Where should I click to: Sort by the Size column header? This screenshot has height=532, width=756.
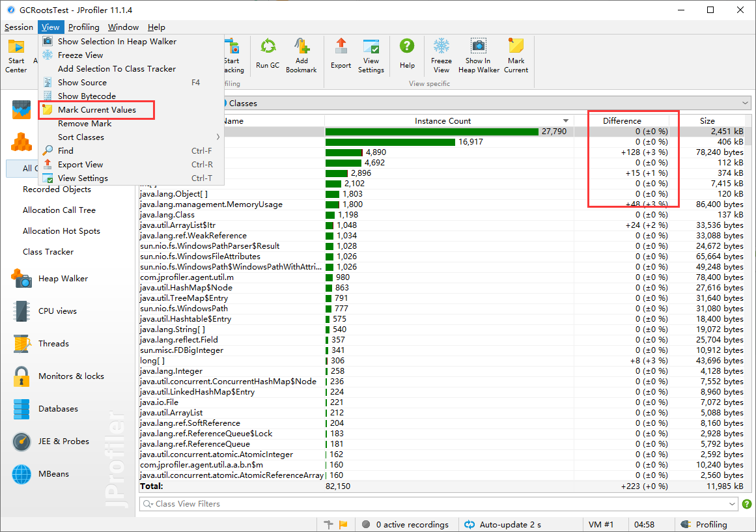tap(707, 120)
